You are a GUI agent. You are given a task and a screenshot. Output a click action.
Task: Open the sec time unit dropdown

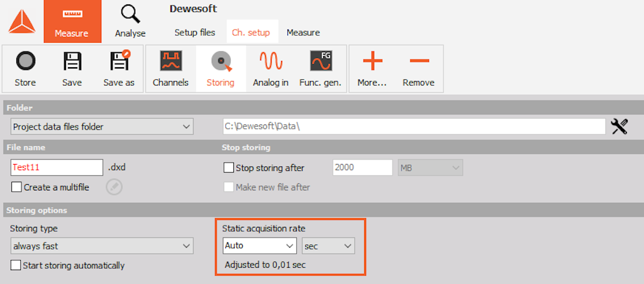328,246
